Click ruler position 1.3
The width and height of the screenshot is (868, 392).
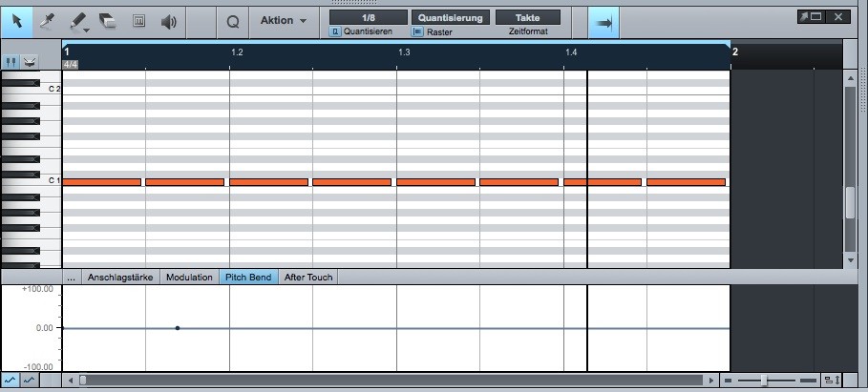[x=404, y=52]
